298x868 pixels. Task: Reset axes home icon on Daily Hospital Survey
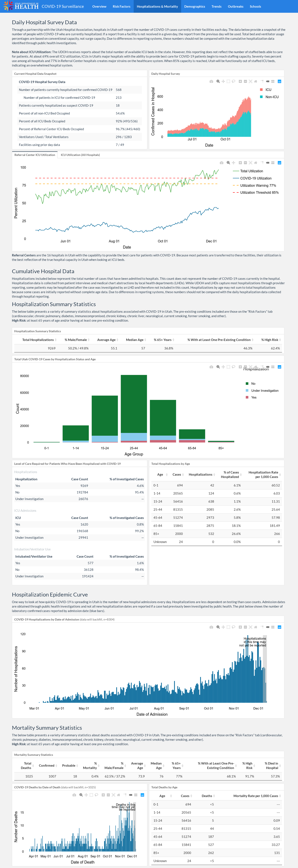(255, 81)
